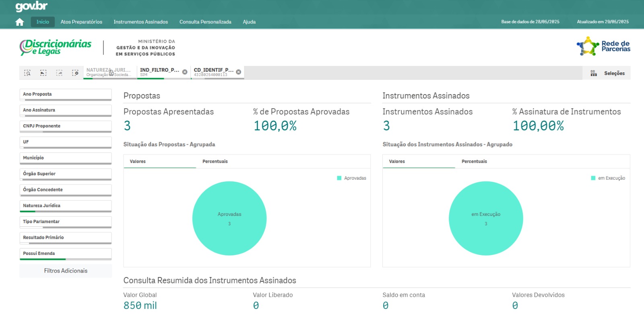The height and width of the screenshot is (314, 644).
Task: Select Percentuais tab in Instrumentos Assinados chart
Action: 474,161
